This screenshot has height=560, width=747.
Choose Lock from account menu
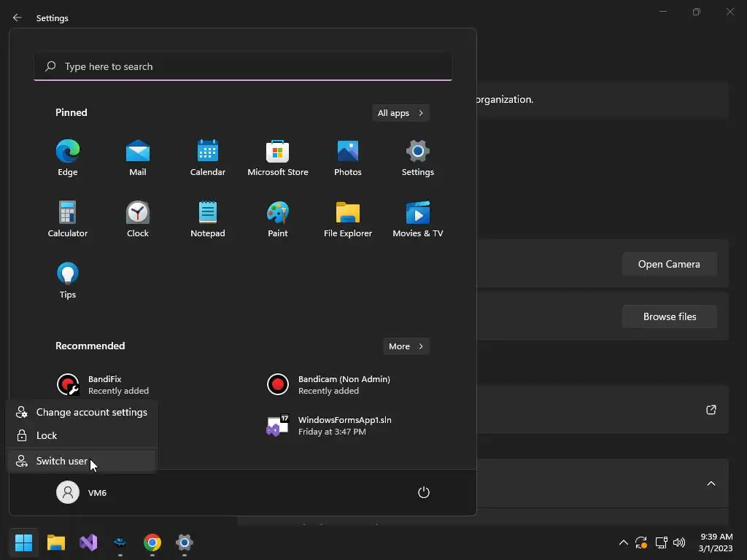click(x=82, y=435)
